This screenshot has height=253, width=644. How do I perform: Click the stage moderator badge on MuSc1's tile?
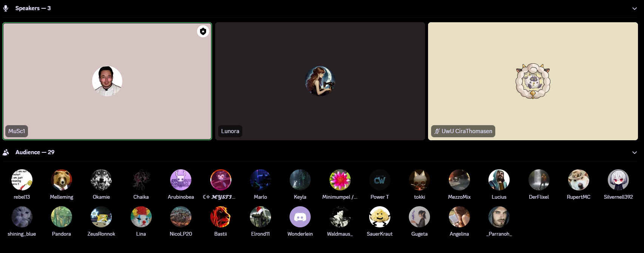[x=203, y=31]
